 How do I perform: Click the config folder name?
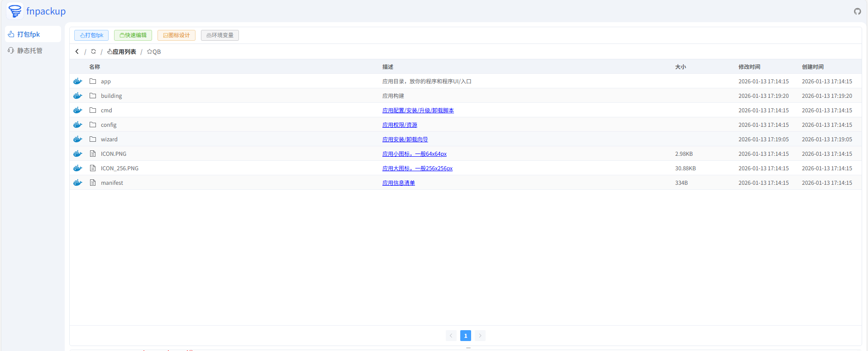109,125
